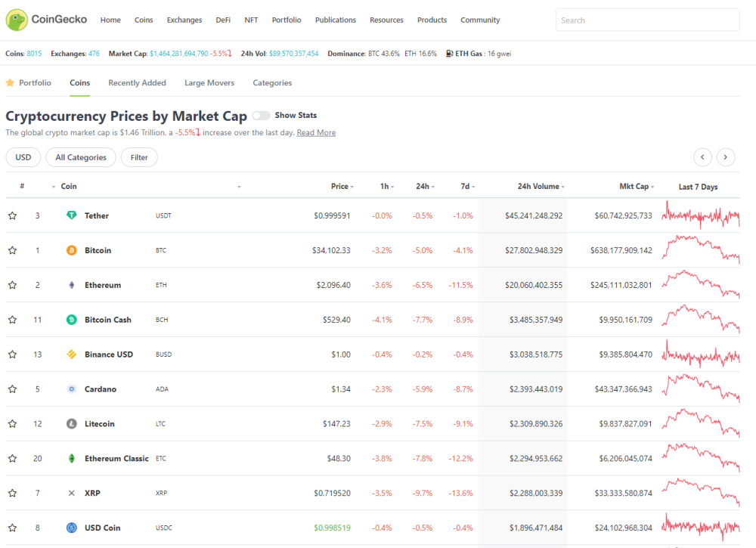This screenshot has height=548, width=756.
Task: Click the Portfolio gold star icon
Action: pyautogui.click(x=10, y=83)
